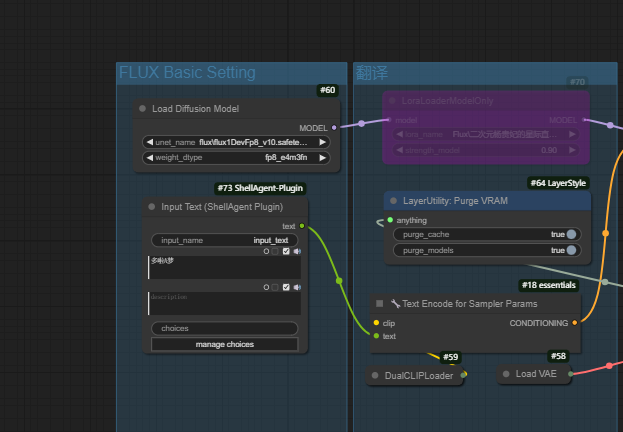
Task: Select the circle radio above description box
Action: (x=266, y=287)
